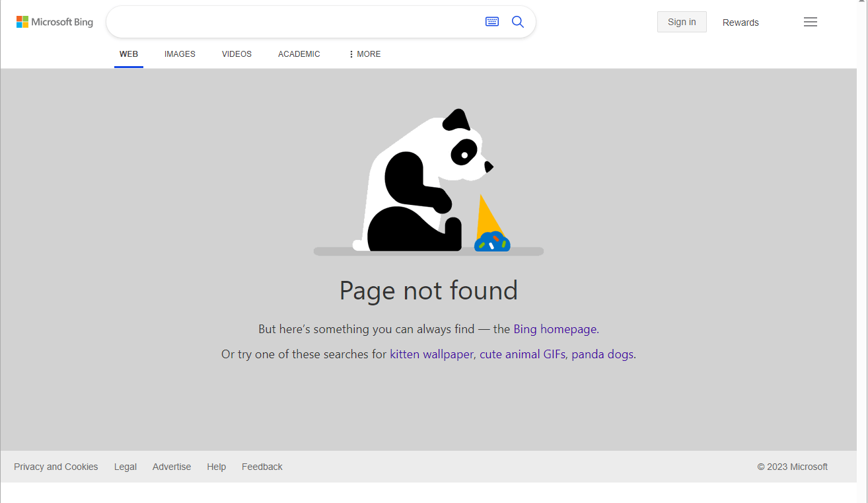Expand the MORE dropdown menu

(365, 54)
